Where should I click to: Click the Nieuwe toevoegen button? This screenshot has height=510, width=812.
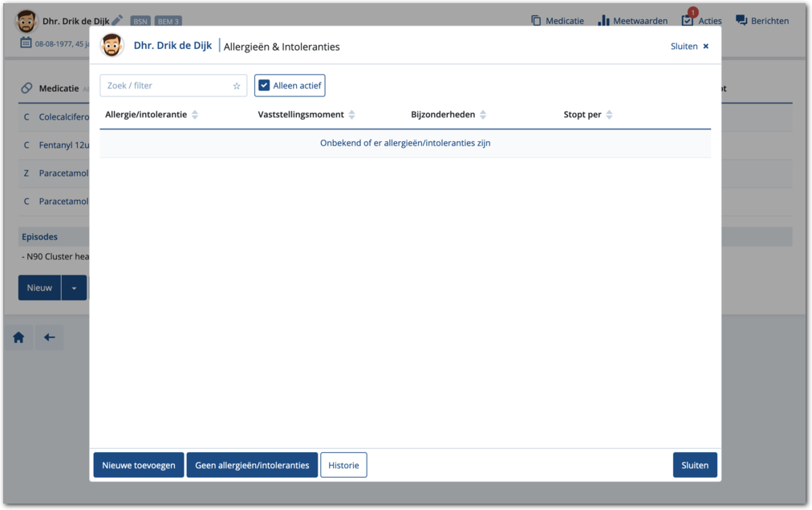(x=139, y=465)
